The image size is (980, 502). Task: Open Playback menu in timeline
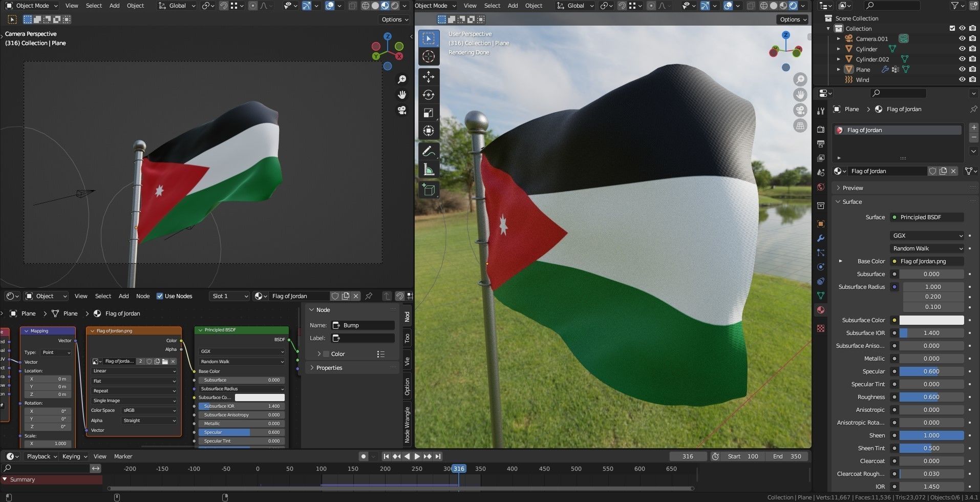click(41, 456)
